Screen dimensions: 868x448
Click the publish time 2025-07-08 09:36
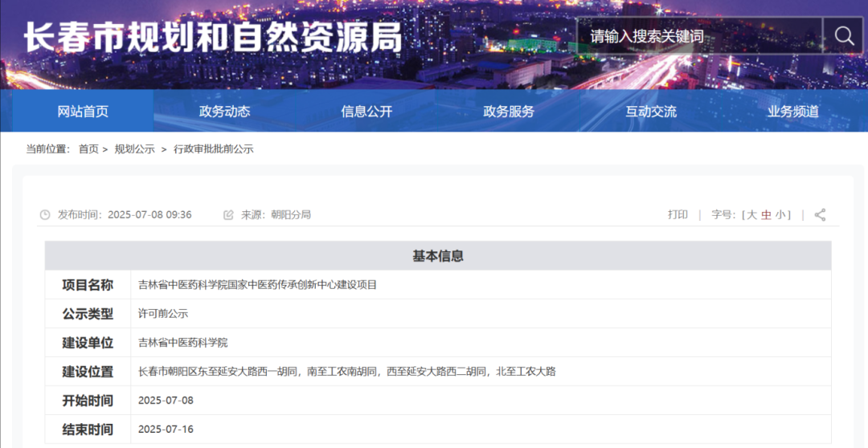point(149,214)
